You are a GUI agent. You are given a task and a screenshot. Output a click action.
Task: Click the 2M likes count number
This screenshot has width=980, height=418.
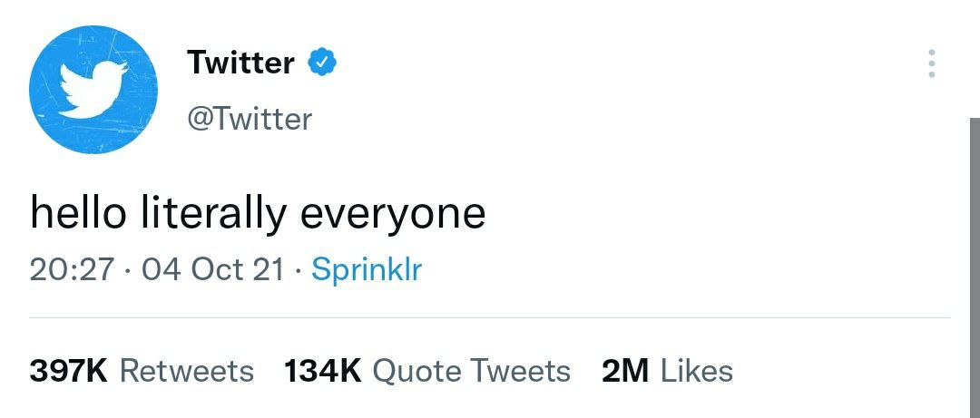pos(626,370)
